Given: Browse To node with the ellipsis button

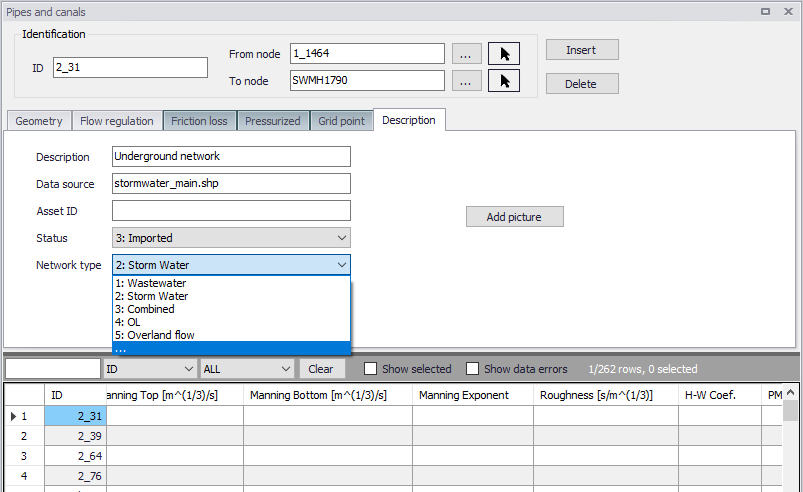Looking at the screenshot, I should [x=467, y=81].
